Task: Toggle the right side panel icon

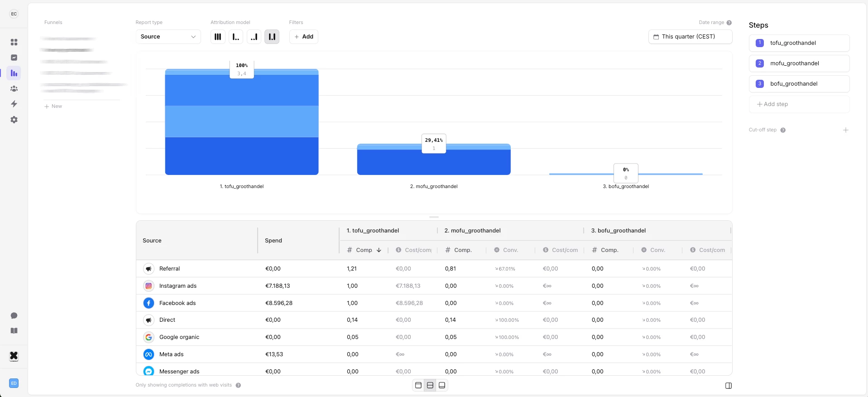Action: pos(729,386)
